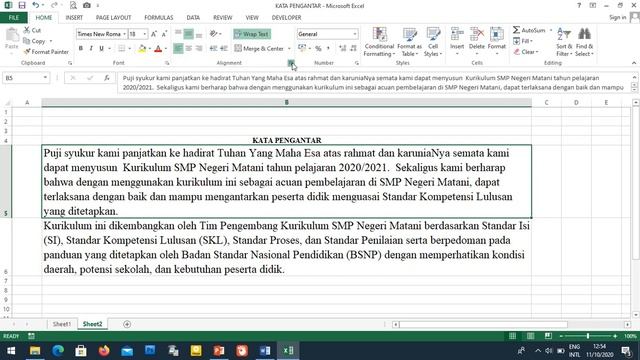This screenshot has height=360, width=640.
Task: Open Sort & Filter menu
Action: pos(564,42)
